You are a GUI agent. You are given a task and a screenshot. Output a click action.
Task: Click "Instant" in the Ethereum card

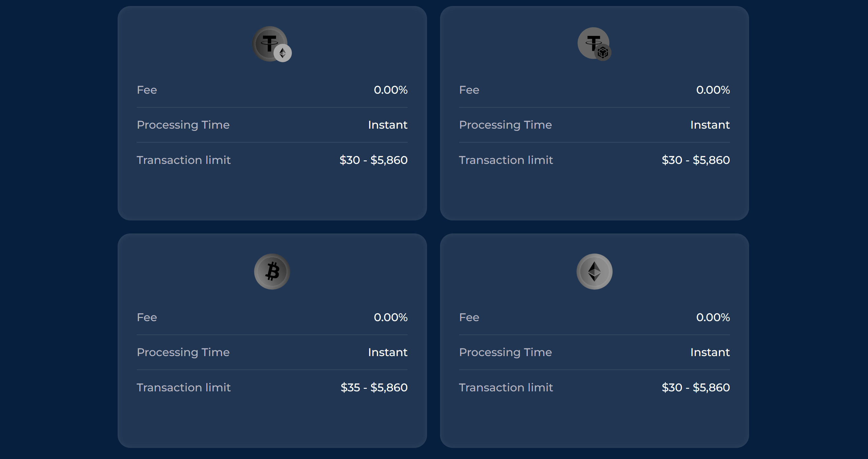click(710, 352)
